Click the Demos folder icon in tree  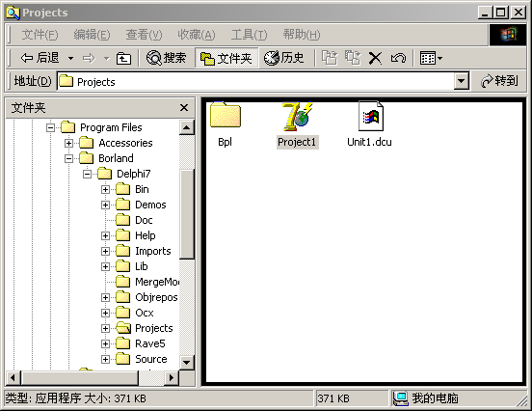pyautogui.click(x=122, y=205)
